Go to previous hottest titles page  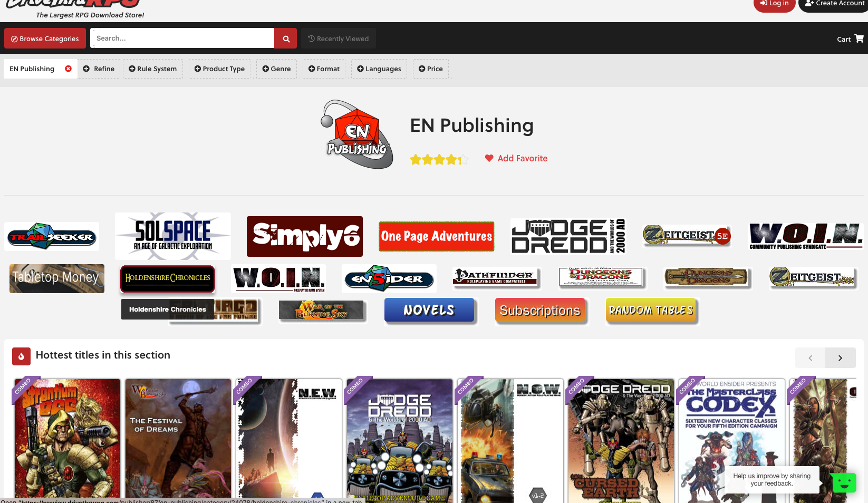[811, 358]
